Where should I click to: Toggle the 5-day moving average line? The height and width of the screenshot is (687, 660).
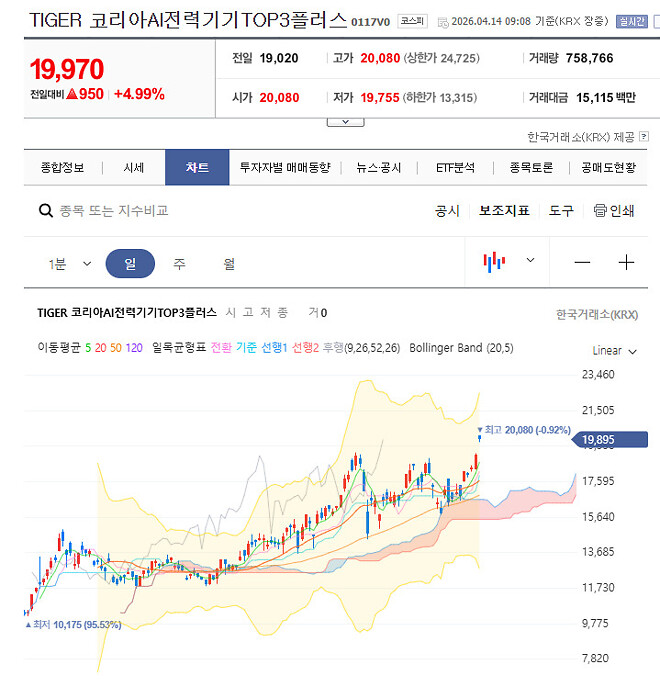click(x=88, y=348)
